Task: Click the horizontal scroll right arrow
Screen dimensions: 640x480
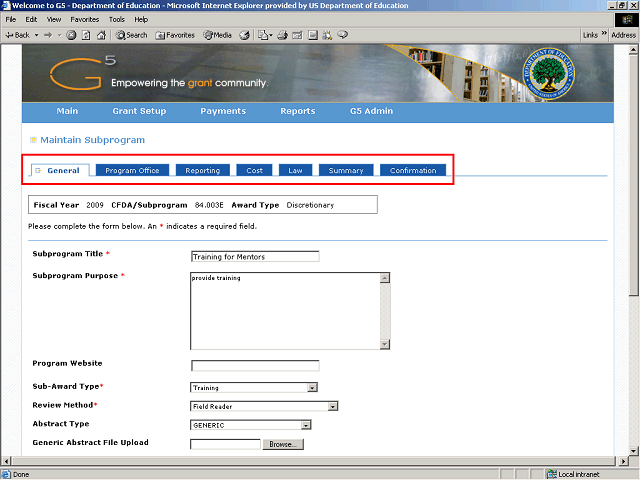Action: click(x=623, y=461)
